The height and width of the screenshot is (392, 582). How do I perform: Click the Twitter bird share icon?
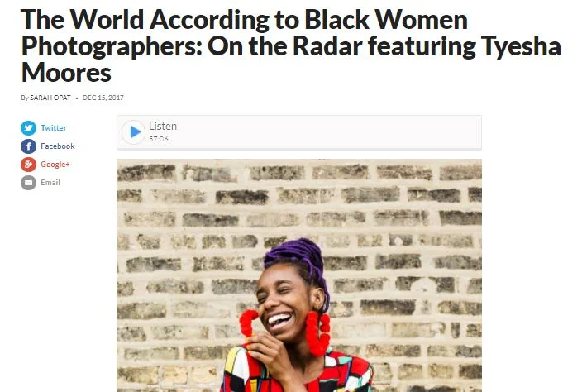pos(28,128)
